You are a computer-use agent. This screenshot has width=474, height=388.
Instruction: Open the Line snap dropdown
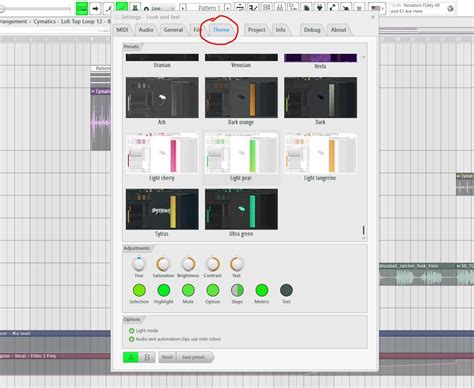tap(163, 9)
